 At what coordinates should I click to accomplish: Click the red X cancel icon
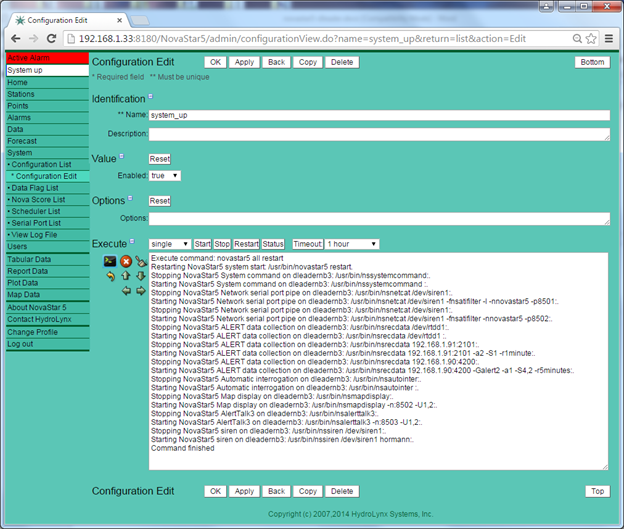point(126,262)
